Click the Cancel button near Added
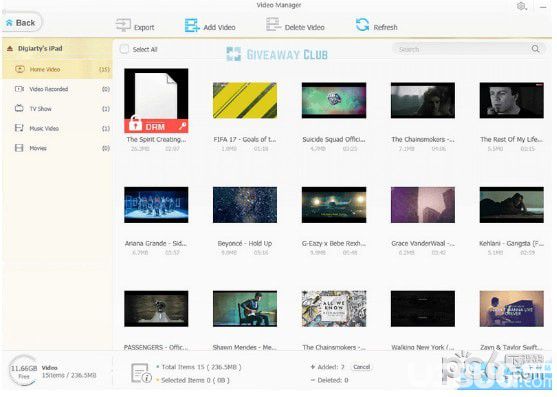Image resolution: width=557 pixels, height=397 pixels. [361, 367]
